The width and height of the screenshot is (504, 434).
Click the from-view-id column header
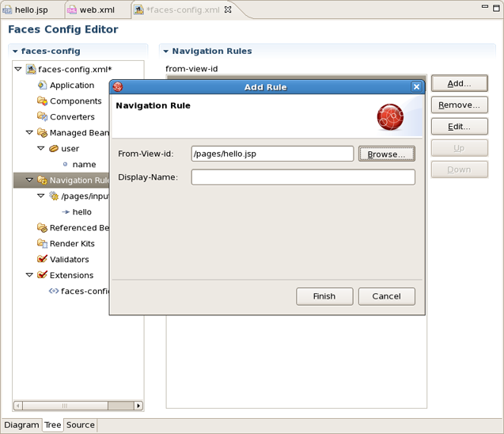coord(191,69)
